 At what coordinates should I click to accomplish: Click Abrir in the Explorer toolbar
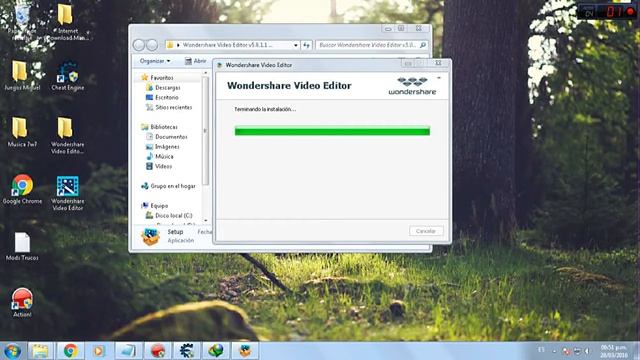(196, 61)
